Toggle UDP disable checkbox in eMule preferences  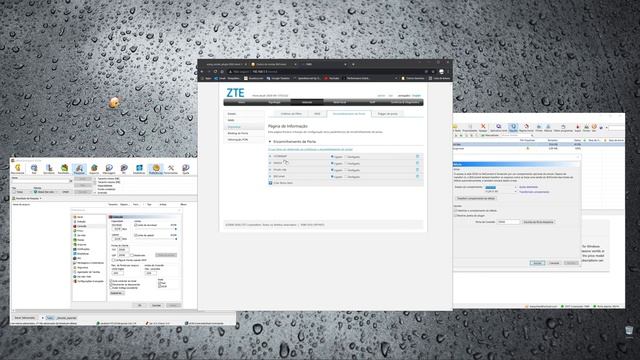click(x=132, y=255)
